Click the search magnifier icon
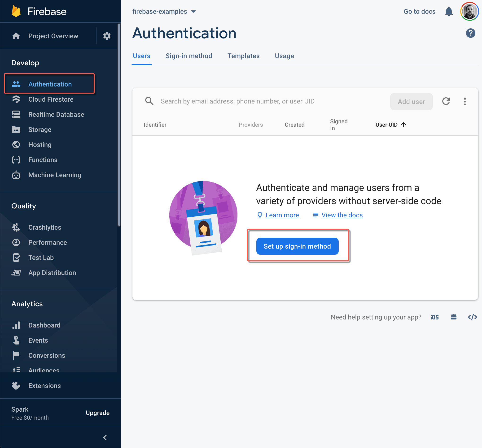 tap(149, 101)
